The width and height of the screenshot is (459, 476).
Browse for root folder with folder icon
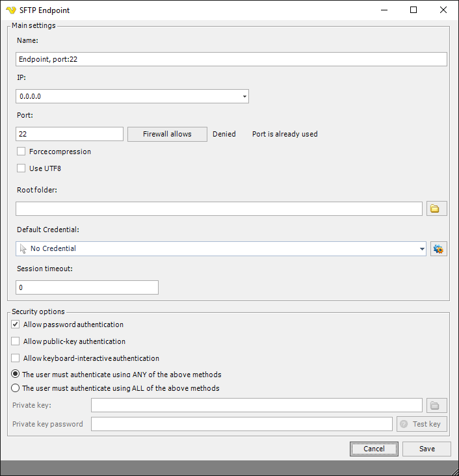click(x=436, y=209)
